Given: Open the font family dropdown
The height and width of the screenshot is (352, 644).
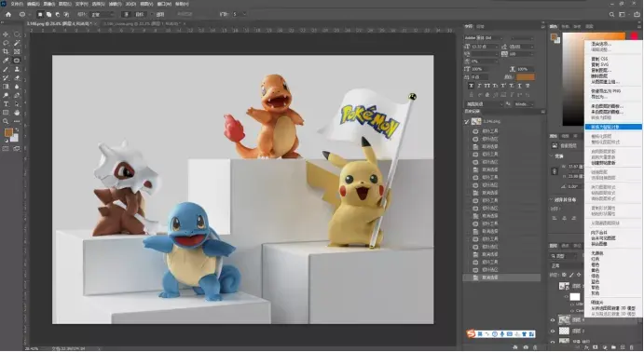Looking at the screenshot, I should coord(485,38).
